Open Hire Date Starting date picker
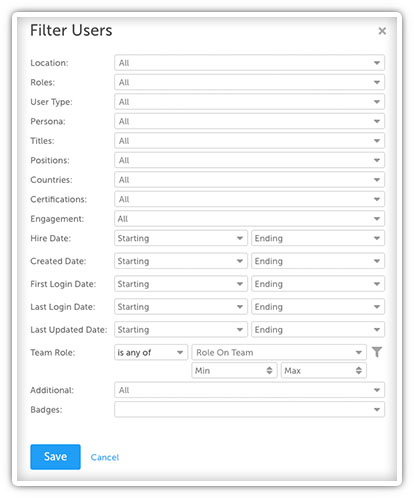This screenshot has height=498, width=414. click(181, 238)
